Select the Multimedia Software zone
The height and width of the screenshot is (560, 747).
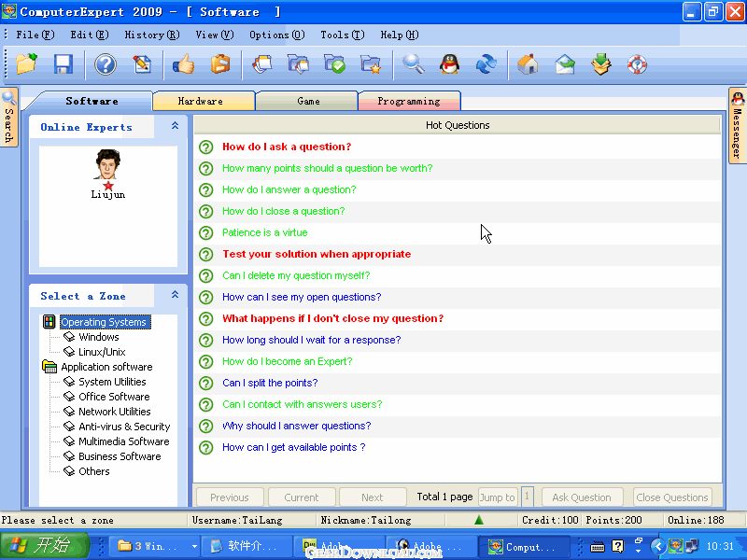click(124, 441)
